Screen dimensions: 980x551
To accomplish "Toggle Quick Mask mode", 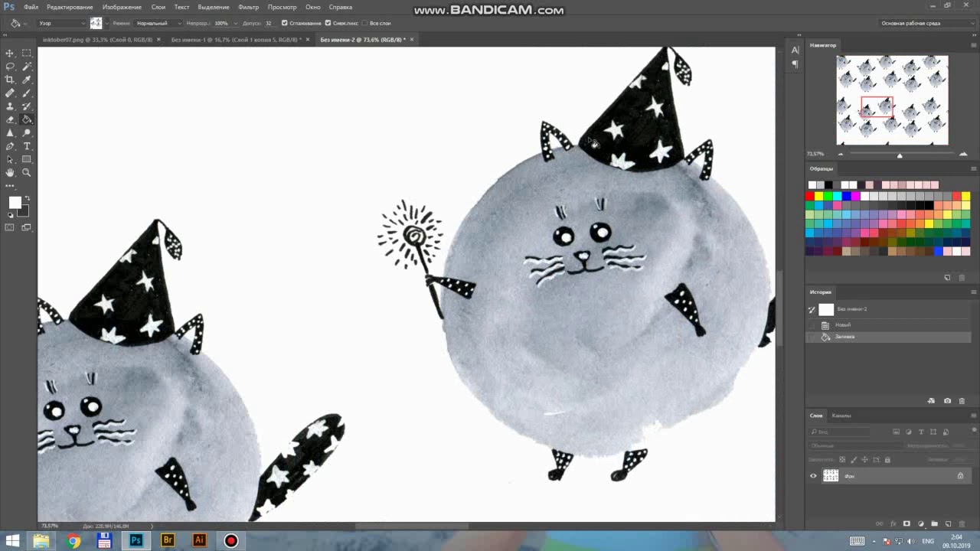I will tap(10, 227).
